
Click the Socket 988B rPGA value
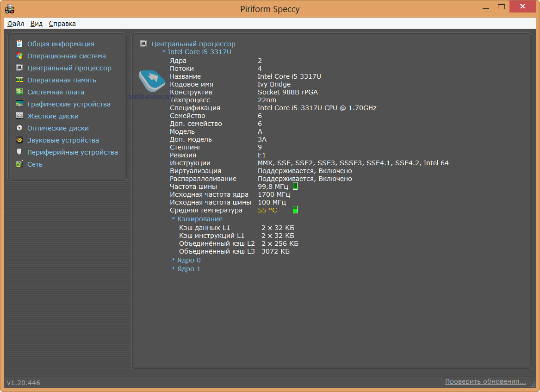288,92
